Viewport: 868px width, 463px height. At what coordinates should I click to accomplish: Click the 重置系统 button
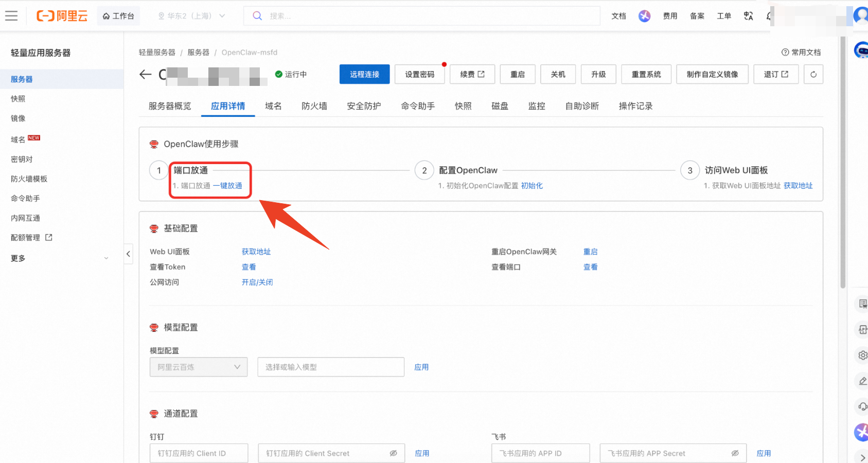tap(646, 74)
